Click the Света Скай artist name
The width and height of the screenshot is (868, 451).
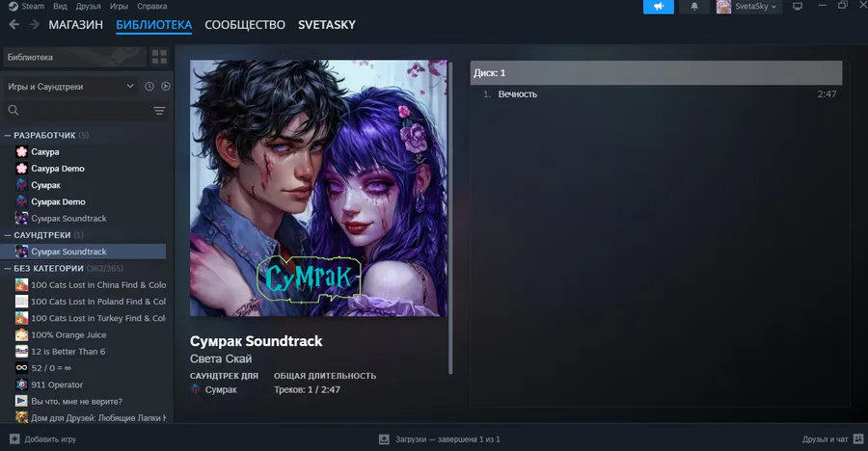pyautogui.click(x=221, y=358)
